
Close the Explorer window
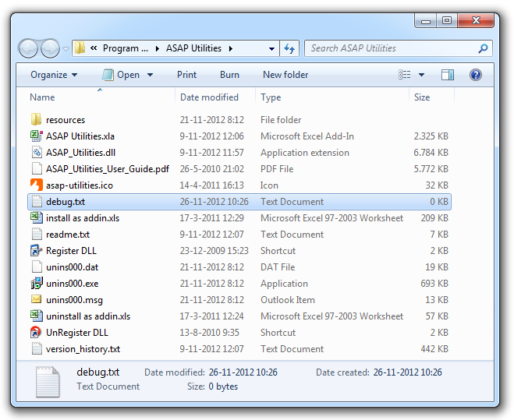pos(476,20)
